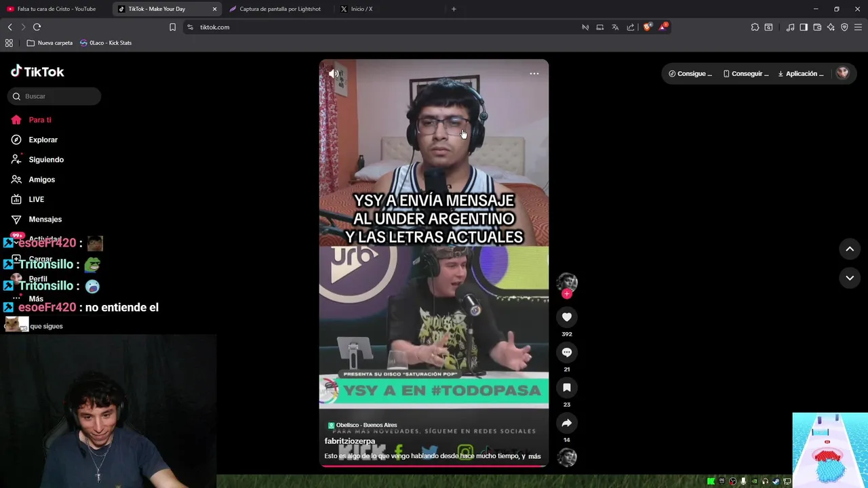Open the VPN shield icon

(x=844, y=27)
